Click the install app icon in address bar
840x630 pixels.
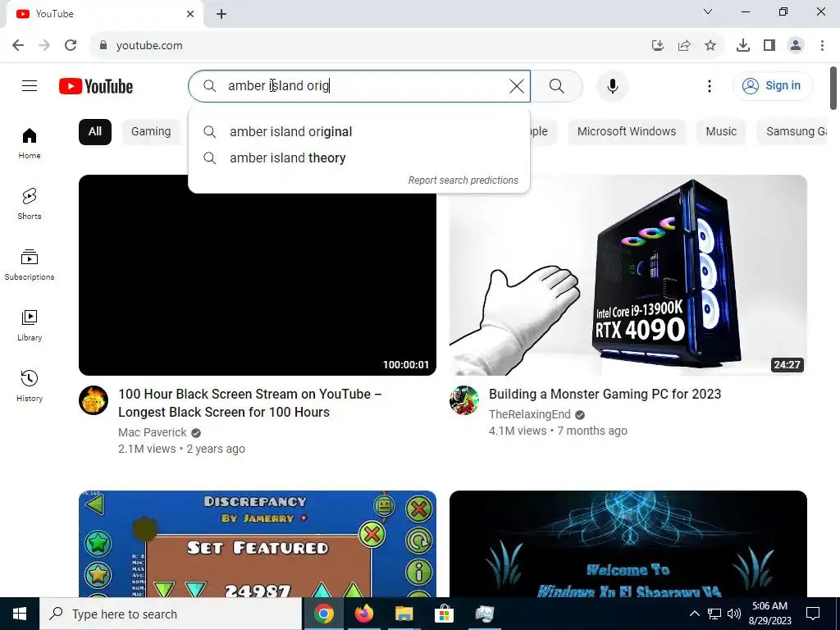click(657, 45)
